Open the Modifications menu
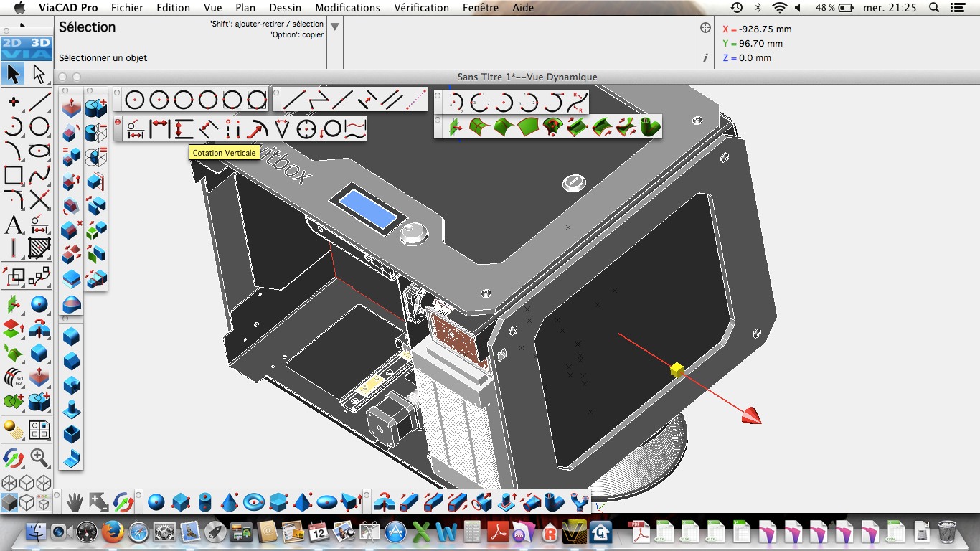The height and width of the screenshot is (551, 980). coord(347,8)
